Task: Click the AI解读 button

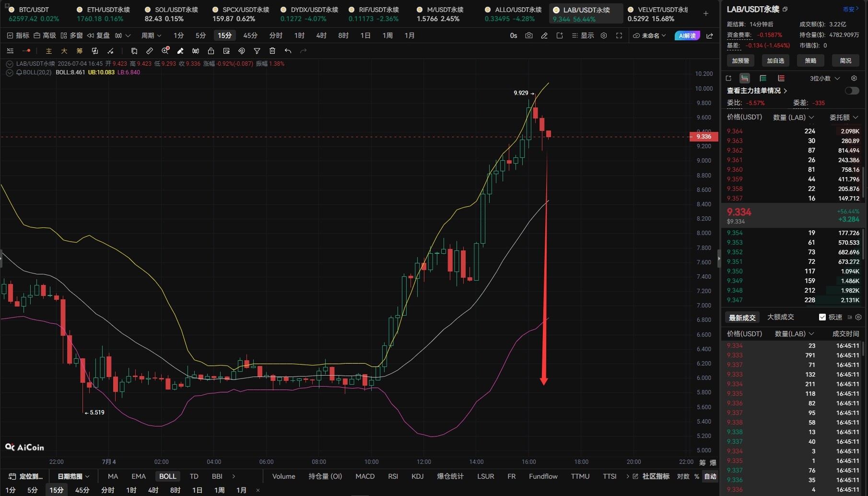Action: coord(687,35)
